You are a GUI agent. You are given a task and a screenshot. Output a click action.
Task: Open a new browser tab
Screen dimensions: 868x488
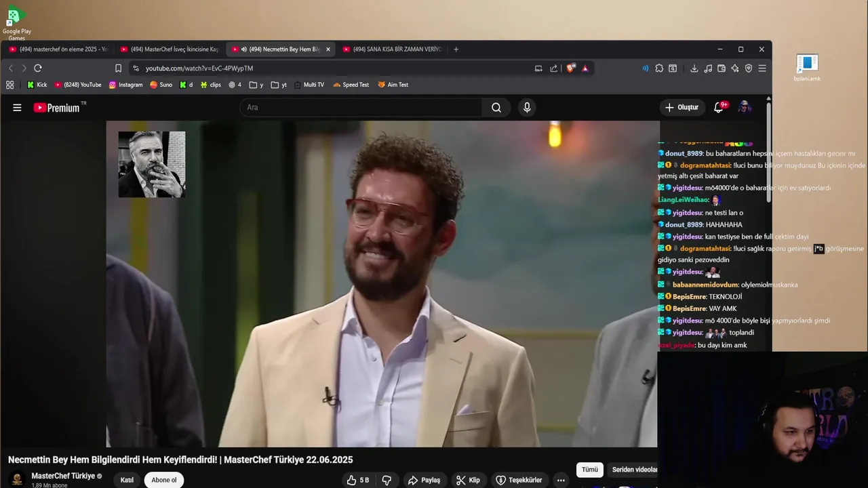click(x=456, y=49)
